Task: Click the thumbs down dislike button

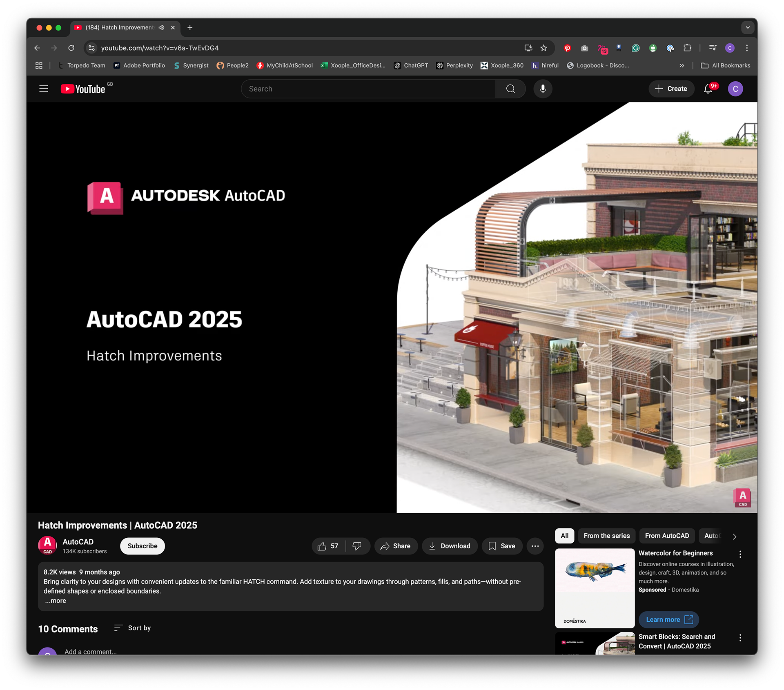Action: click(357, 546)
